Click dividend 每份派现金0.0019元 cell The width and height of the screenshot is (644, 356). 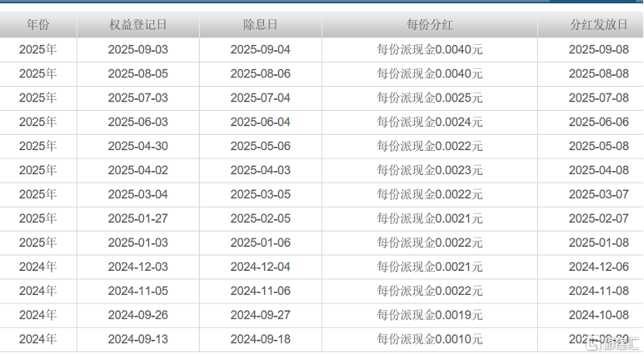[x=430, y=314]
